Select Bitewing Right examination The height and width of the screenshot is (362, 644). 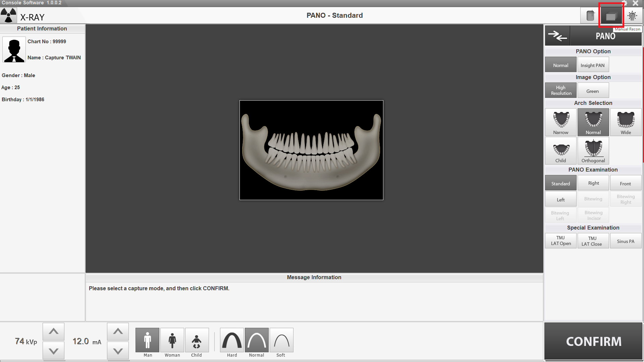click(x=626, y=199)
